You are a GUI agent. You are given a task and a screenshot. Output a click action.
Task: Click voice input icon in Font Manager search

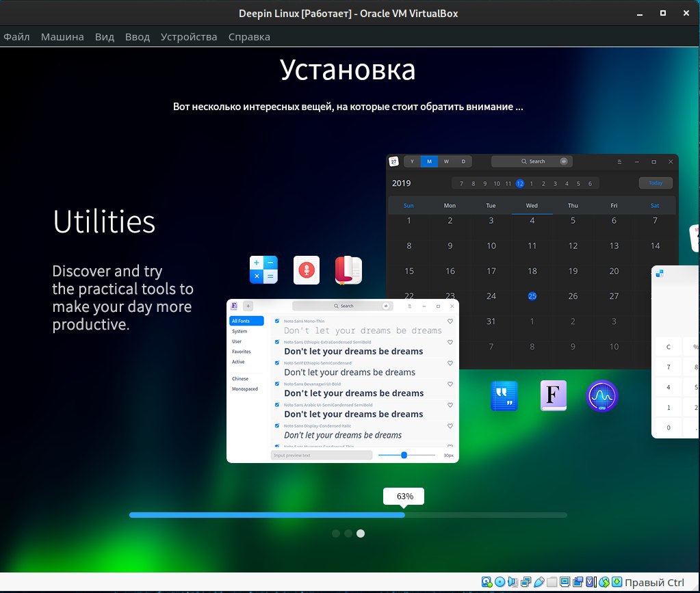[386, 306]
